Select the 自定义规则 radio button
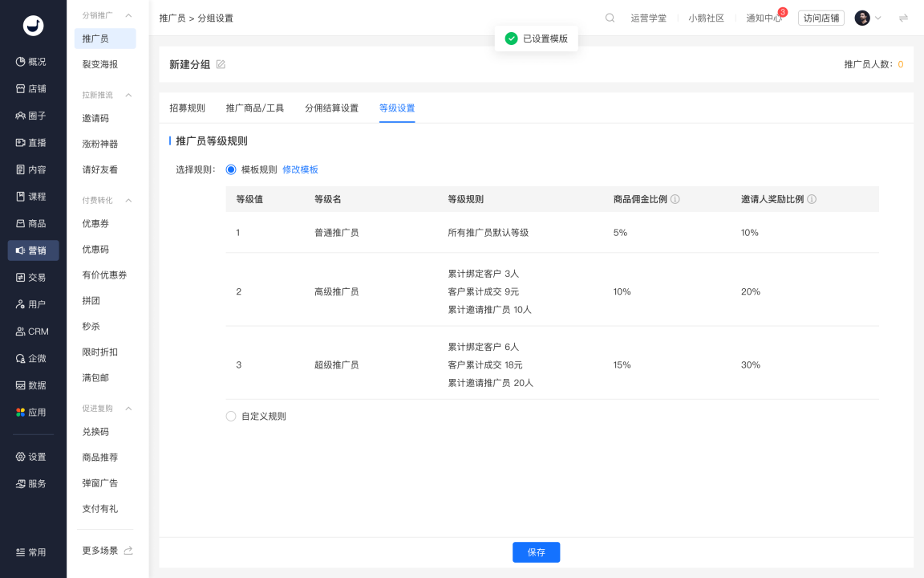924x578 pixels. [231, 417]
